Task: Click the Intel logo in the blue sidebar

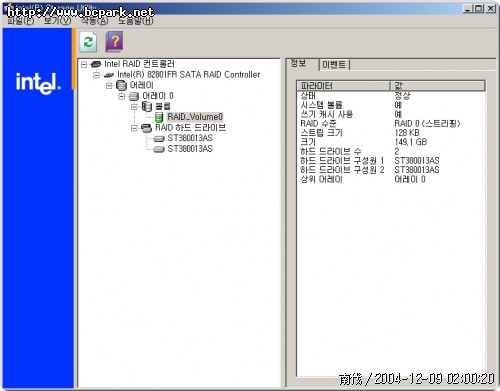Action: 38,83
